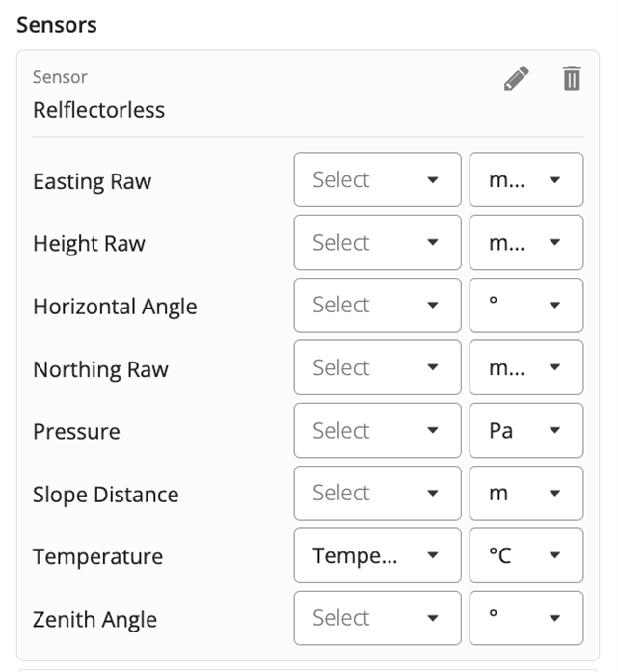Image resolution: width=618 pixels, height=672 pixels.
Task: Open the Horizontal Angle Select dropdown
Action: pyautogui.click(x=378, y=305)
